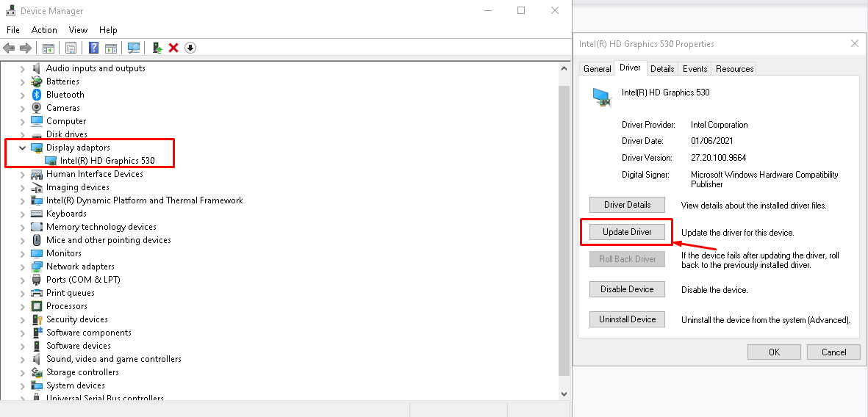Click the Back arrow in the toolbar
The width and height of the screenshot is (868, 417).
tap(9, 48)
